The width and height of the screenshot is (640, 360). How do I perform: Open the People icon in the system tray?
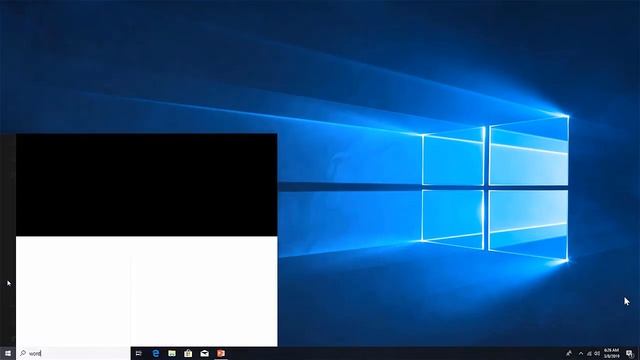[569, 353]
